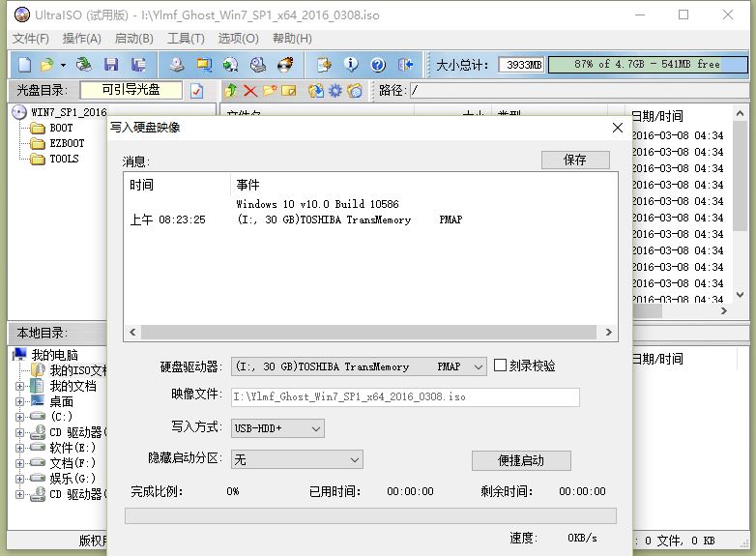
Task: Click the blue Information icon
Action: pos(351,65)
